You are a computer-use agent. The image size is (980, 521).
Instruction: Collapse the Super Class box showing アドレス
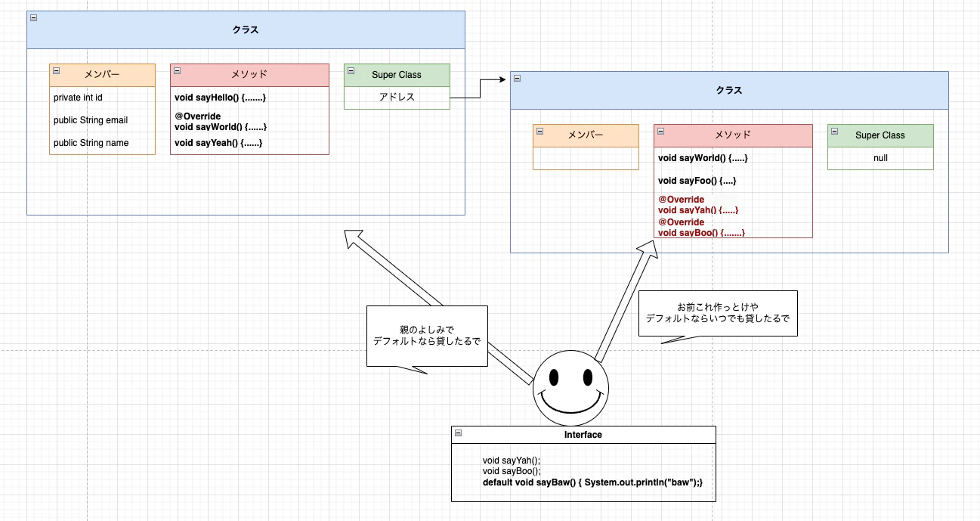tap(350, 70)
